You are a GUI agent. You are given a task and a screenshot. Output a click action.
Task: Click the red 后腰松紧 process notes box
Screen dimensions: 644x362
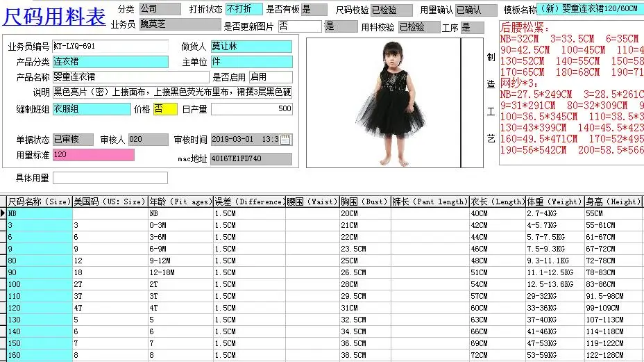[x=571, y=93]
